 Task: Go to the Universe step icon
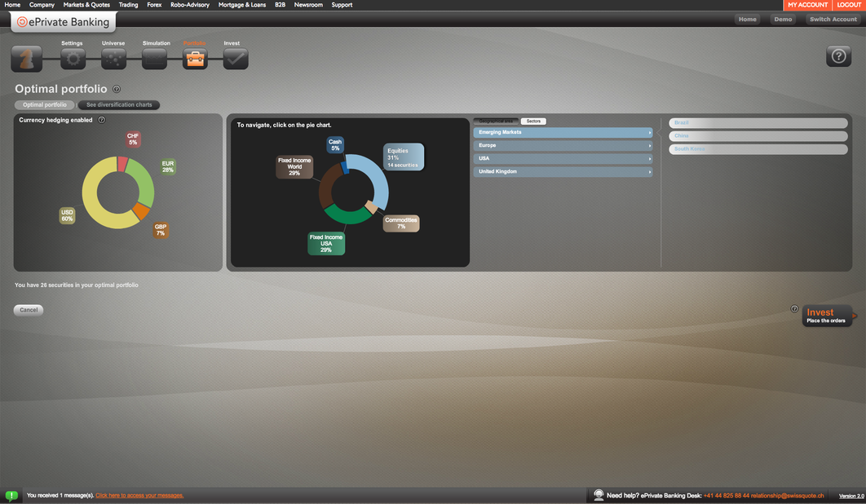(x=113, y=59)
